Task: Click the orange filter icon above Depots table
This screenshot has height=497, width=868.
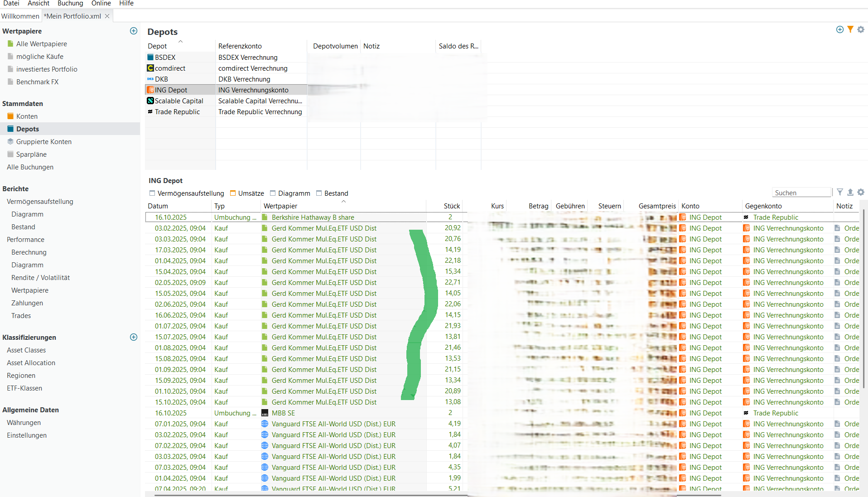Action: (x=850, y=29)
